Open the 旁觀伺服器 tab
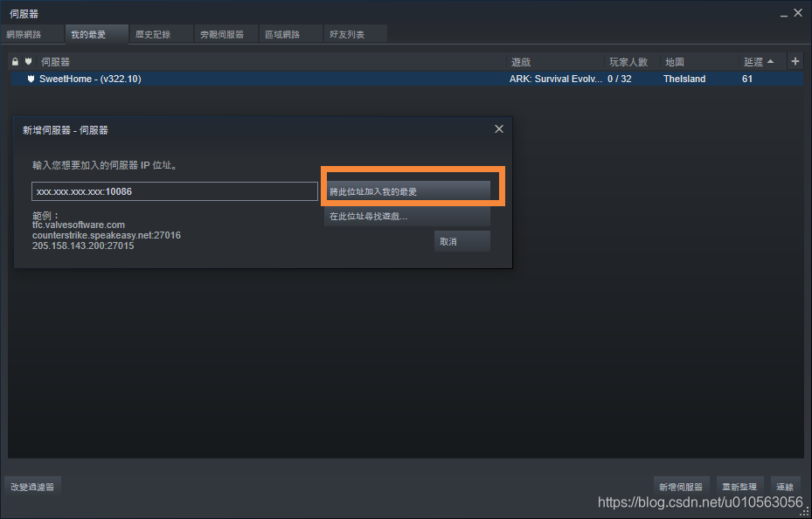Screen dimensions: 812x519 pos(226,34)
